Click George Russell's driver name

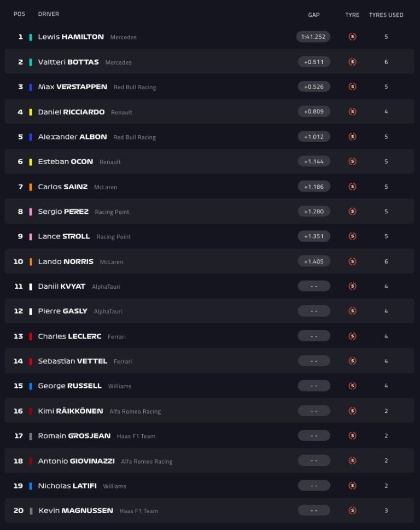click(x=69, y=386)
